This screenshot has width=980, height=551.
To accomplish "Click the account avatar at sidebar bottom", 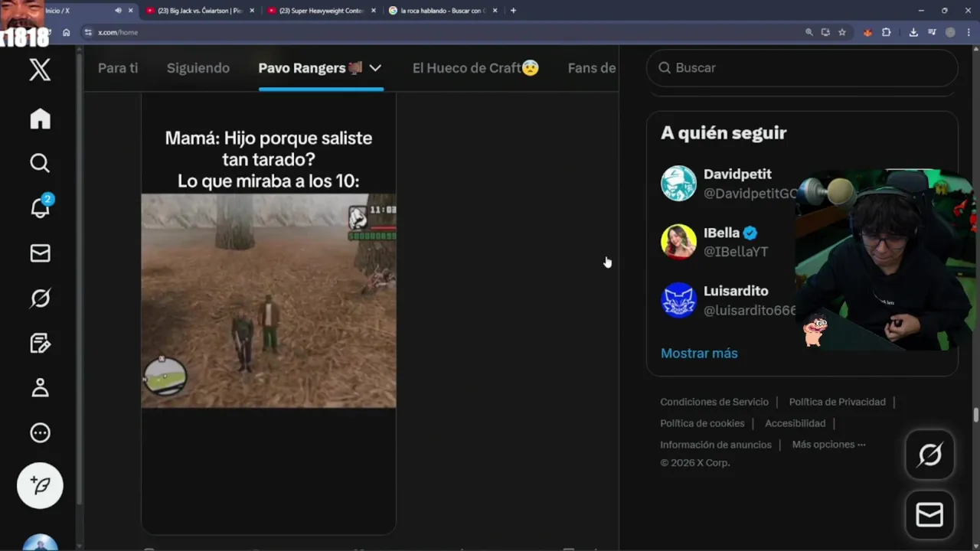I will 40,543.
